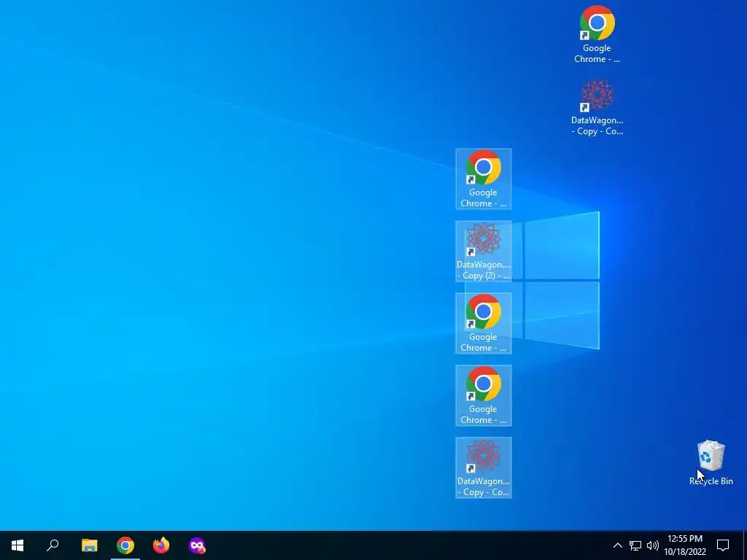This screenshot has width=747, height=560.
Task: Select the unselected DataWagon Copy - Co... shortcut
Action: pyautogui.click(x=597, y=108)
